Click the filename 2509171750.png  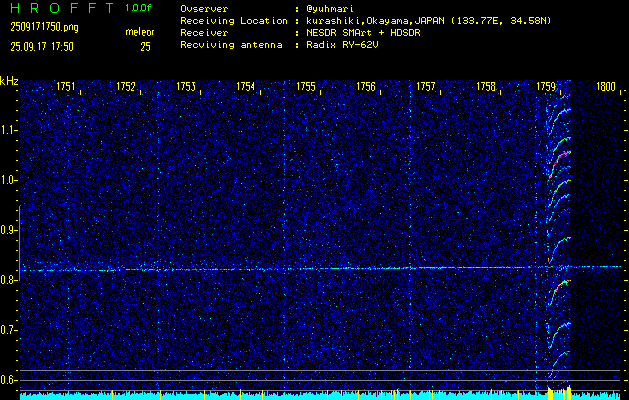(x=44, y=27)
